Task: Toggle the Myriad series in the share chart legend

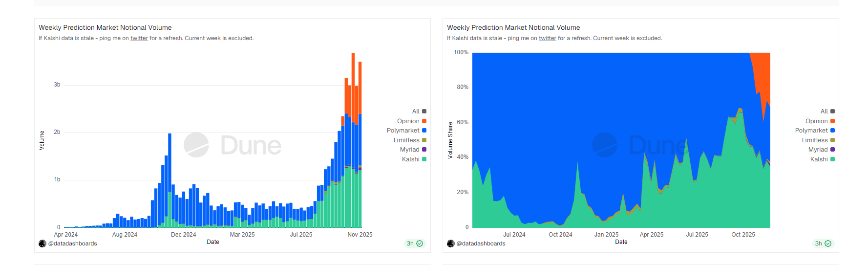Action: [818, 150]
